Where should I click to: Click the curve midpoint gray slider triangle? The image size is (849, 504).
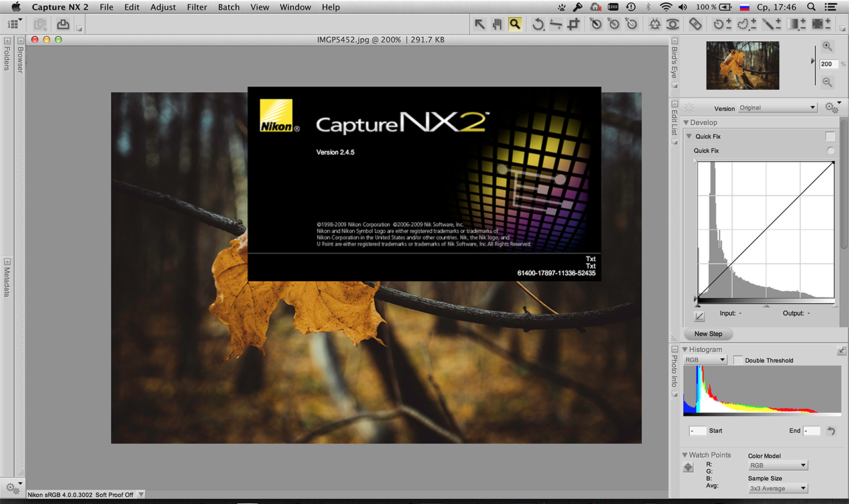(x=766, y=306)
